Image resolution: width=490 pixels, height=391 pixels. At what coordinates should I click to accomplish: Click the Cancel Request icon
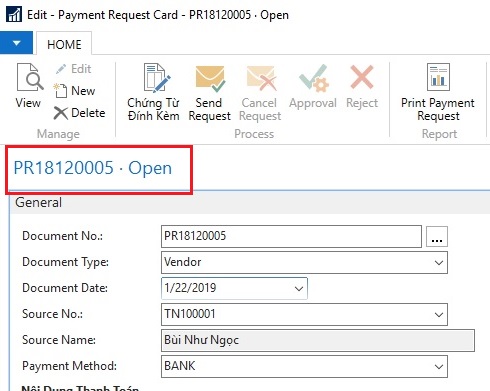[261, 79]
